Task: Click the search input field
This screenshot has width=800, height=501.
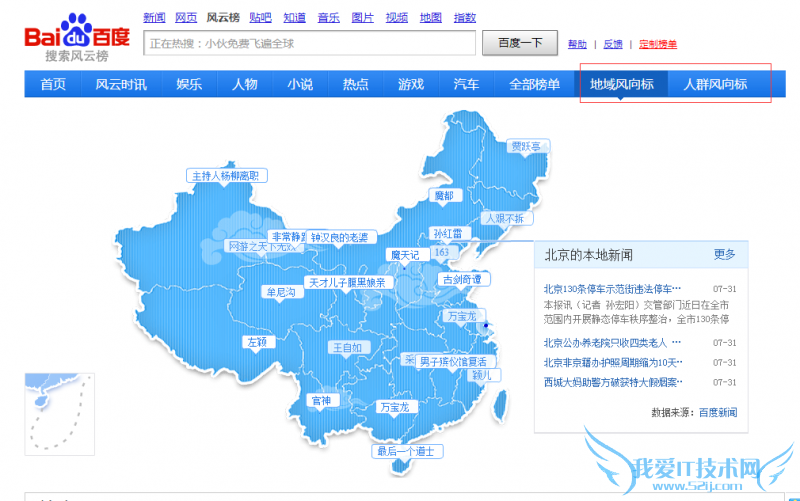Action: click(x=310, y=43)
